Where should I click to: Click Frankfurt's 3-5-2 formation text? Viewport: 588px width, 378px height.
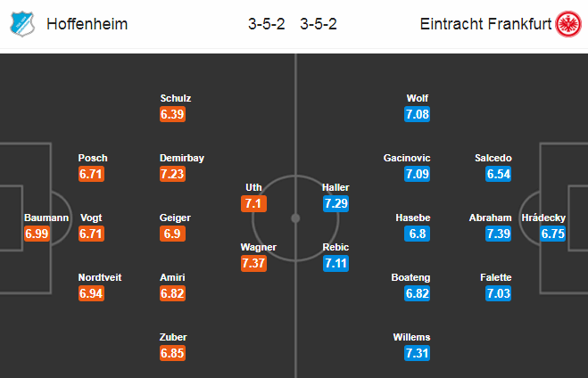click(x=319, y=24)
